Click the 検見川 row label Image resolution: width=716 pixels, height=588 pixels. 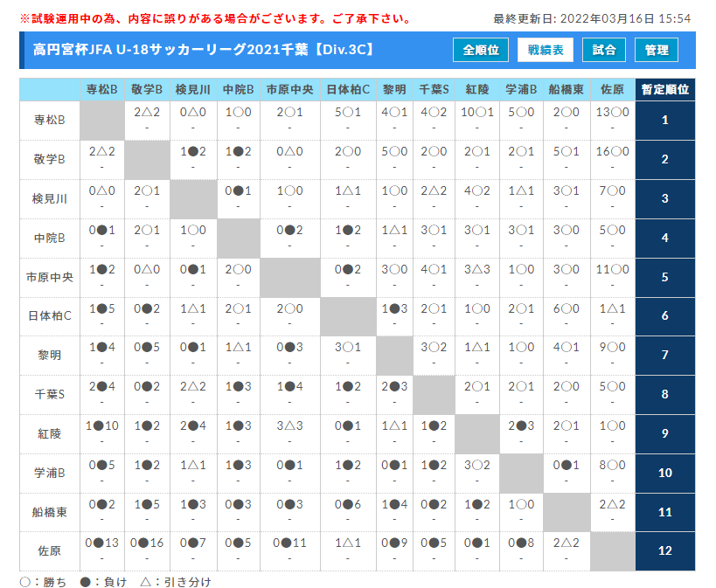coord(49,198)
